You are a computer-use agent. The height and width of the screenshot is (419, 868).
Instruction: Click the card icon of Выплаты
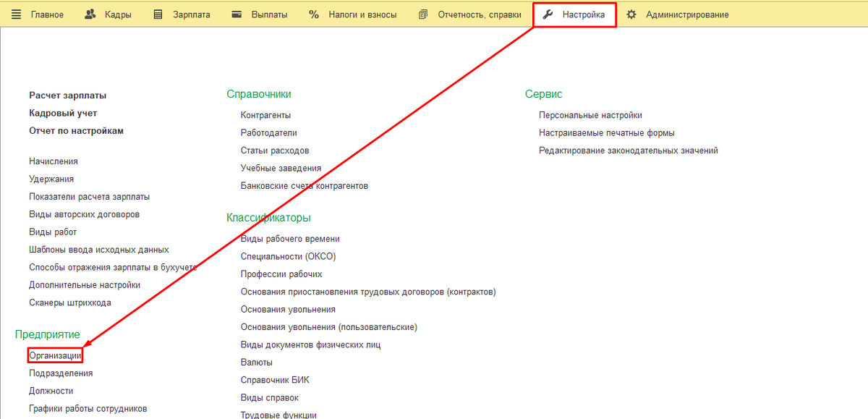[237, 14]
